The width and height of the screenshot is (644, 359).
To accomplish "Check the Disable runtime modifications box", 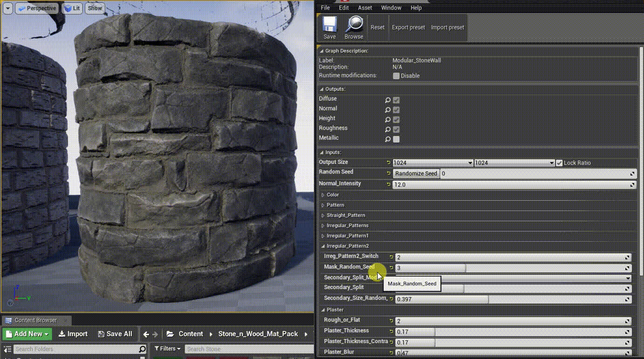I will 396,76.
